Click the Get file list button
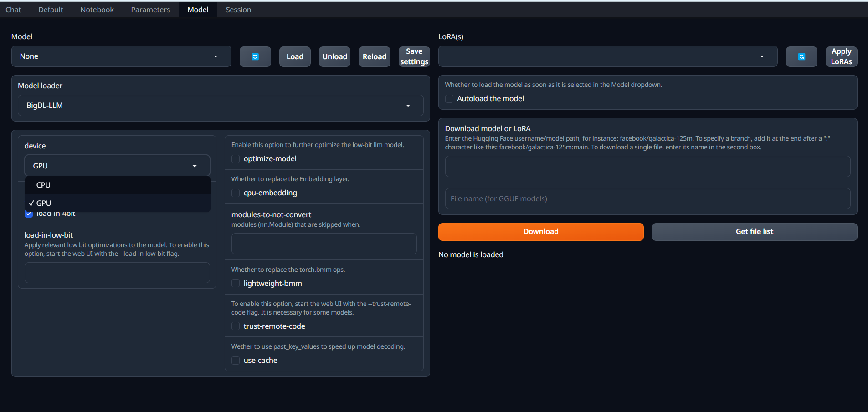The image size is (868, 412). coord(754,232)
